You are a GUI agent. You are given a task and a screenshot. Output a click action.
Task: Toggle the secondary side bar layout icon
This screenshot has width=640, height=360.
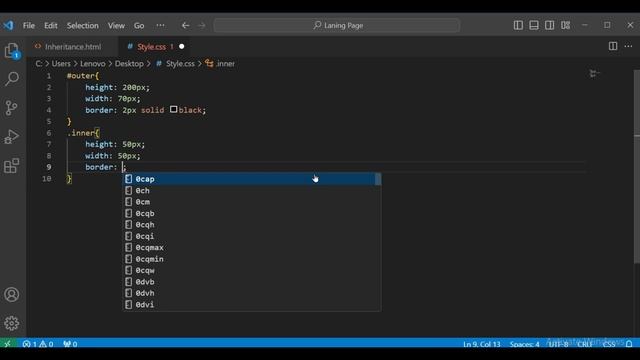549,25
